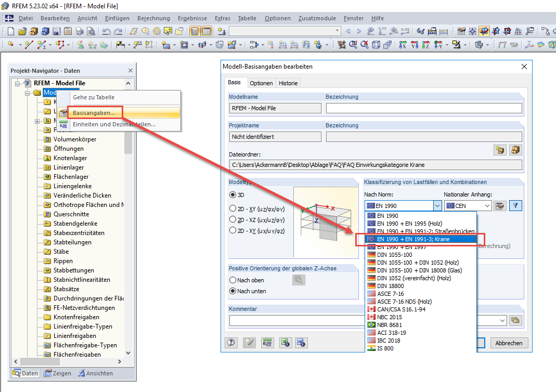Close the Modell-Basisangaben dialog
The height and width of the screenshot is (392, 556).
524,67
